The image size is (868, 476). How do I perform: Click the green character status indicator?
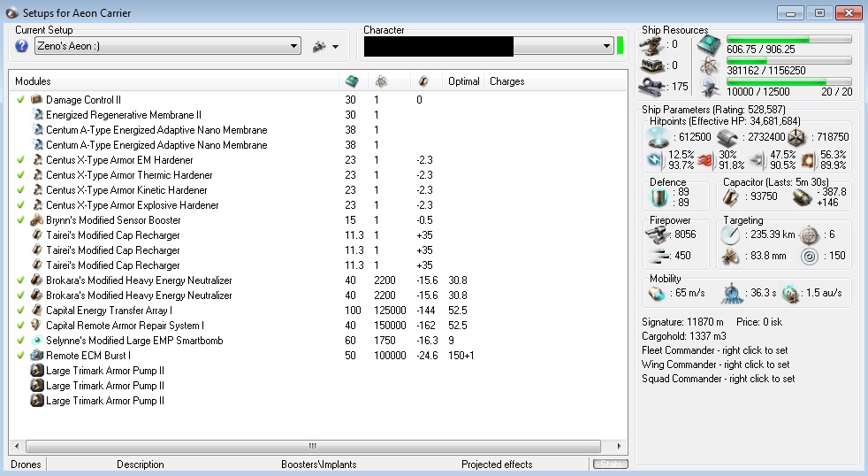(x=620, y=46)
